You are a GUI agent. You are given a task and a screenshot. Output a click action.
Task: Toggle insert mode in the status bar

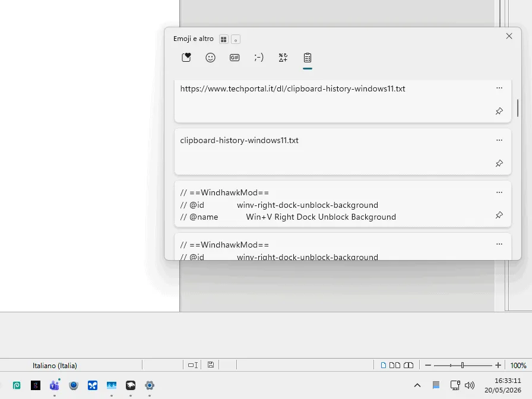193,365
